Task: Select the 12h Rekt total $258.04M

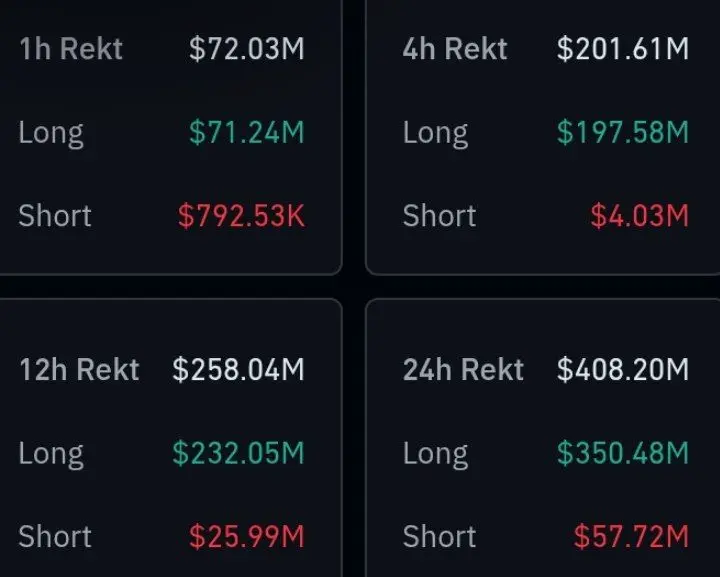Action: click(x=238, y=370)
